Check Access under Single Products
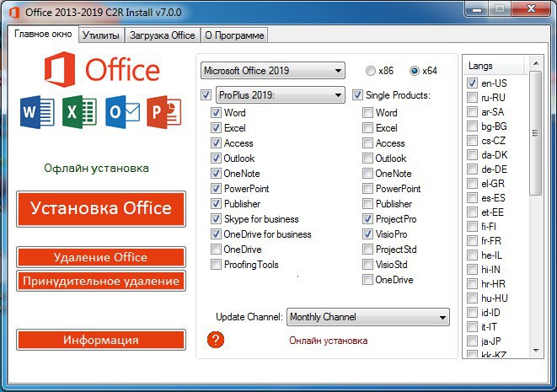 [367, 142]
